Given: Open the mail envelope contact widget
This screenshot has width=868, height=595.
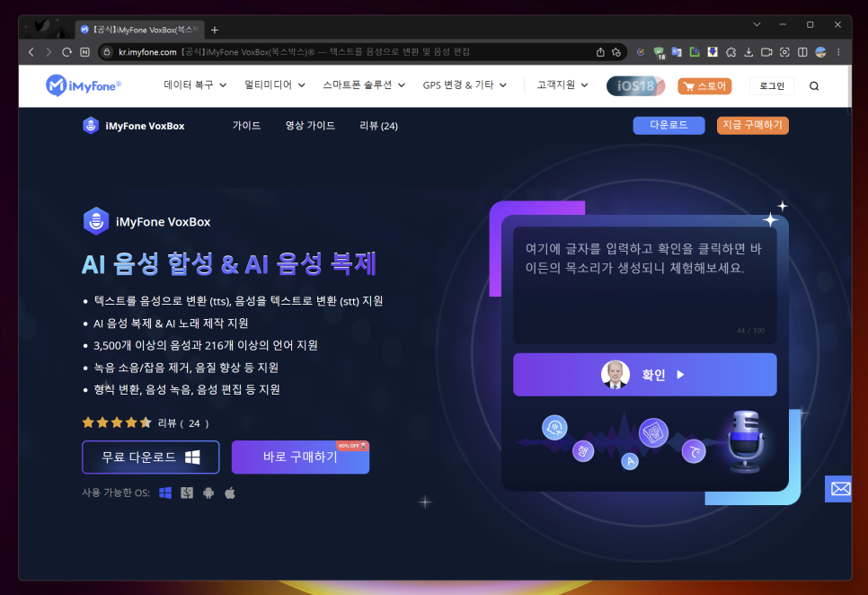Looking at the screenshot, I should pos(839,489).
